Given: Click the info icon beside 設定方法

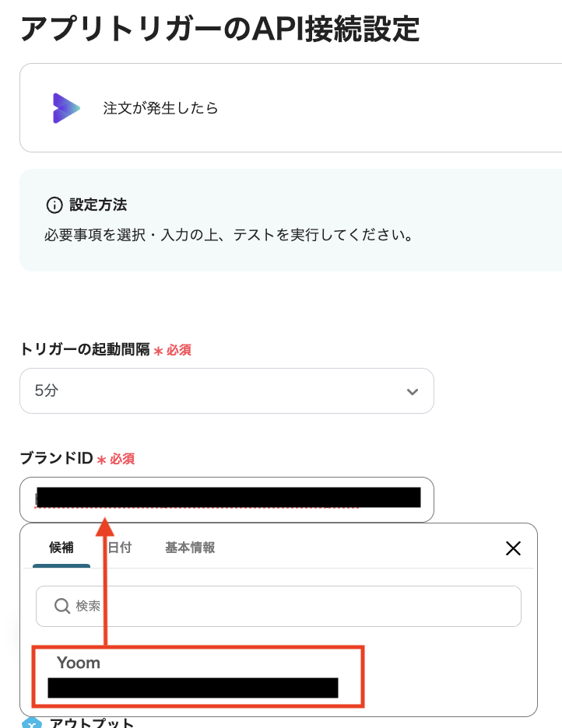Looking at the screenshot, I should [x=54, y=205].
